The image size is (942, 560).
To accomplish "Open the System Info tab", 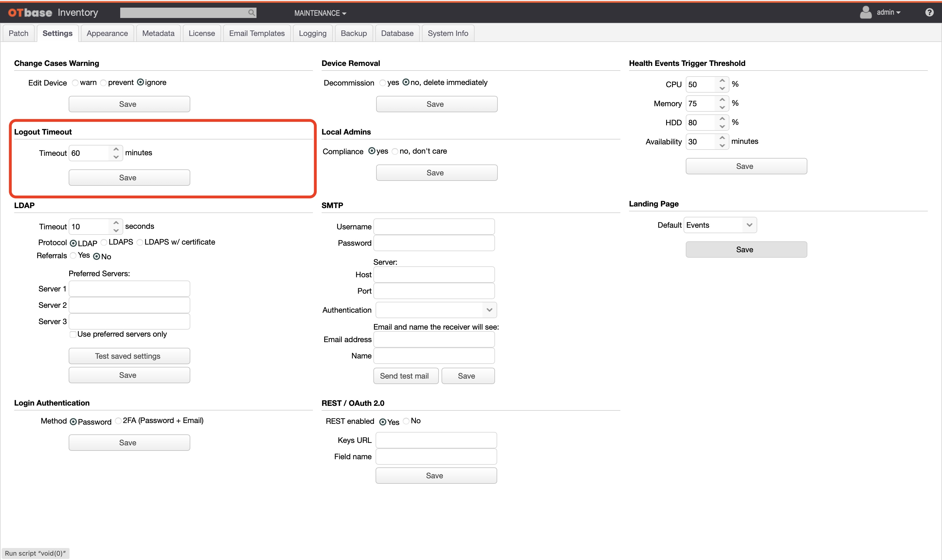I will (x=448, y=33).
